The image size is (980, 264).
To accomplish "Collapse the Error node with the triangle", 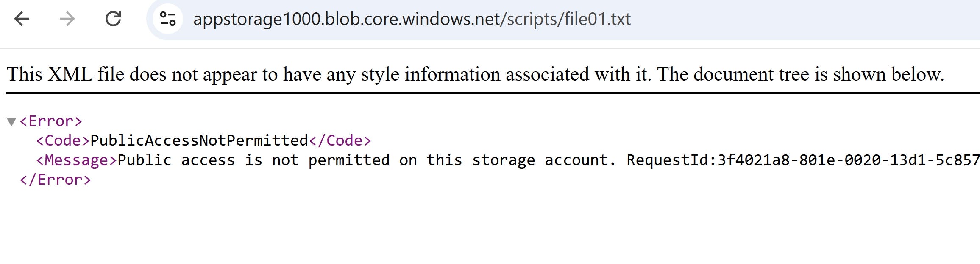I will point(11,122).
